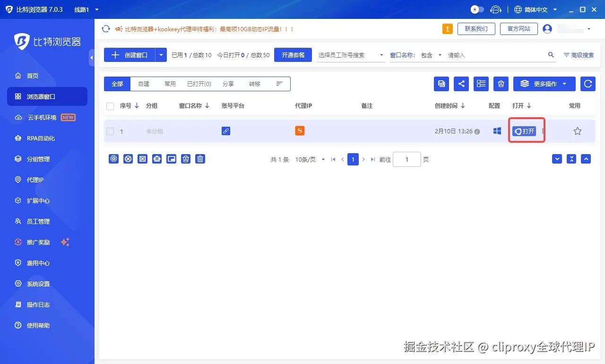605x364 pixels.
Task: Select the 全部 tab
Action: click(117, 84)
